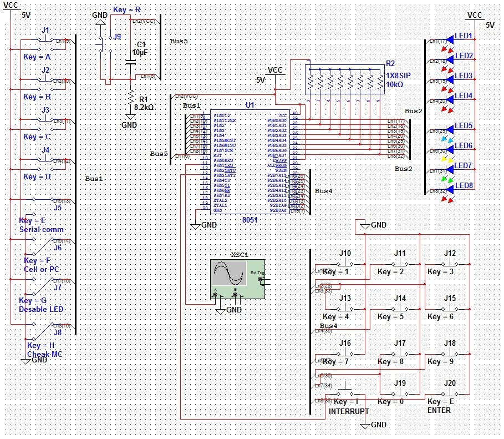
Task: Click the GND symbol below R1
Action: click(x=130, y=117)
